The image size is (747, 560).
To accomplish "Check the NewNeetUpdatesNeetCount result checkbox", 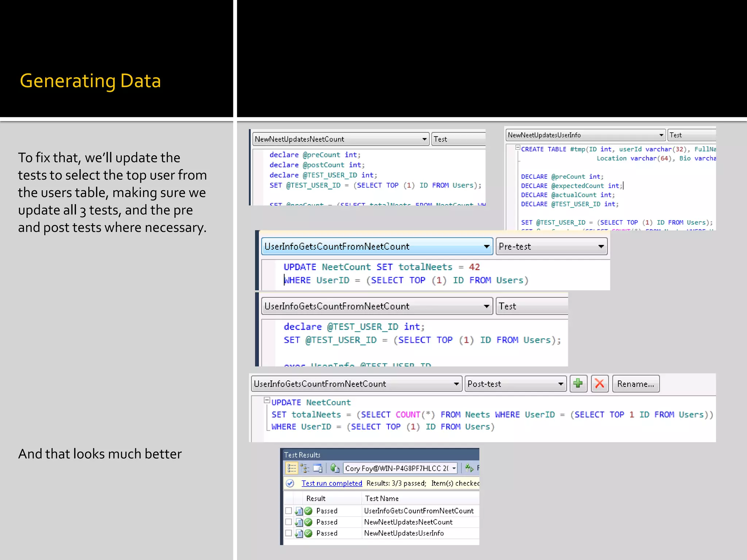I will click(x=289, y=522).
